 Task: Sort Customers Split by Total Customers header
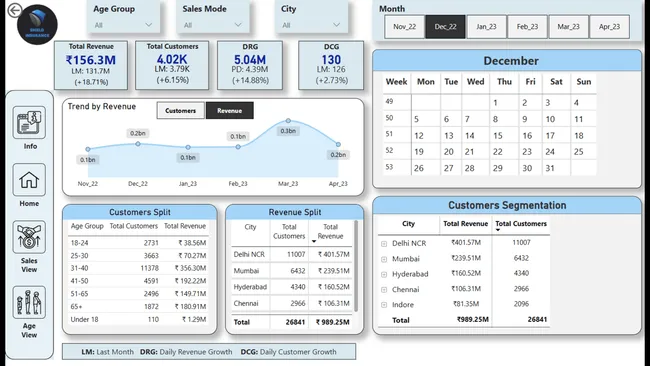coord(133,226)
